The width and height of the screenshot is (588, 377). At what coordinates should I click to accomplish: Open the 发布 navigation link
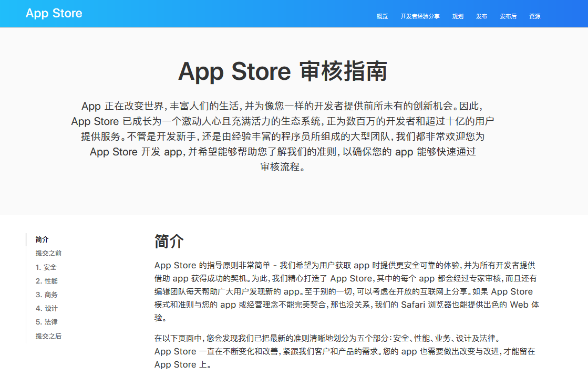[481, 16]
